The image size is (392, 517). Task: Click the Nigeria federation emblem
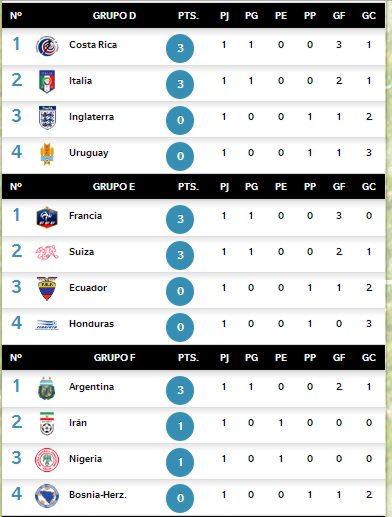(47, 460)
